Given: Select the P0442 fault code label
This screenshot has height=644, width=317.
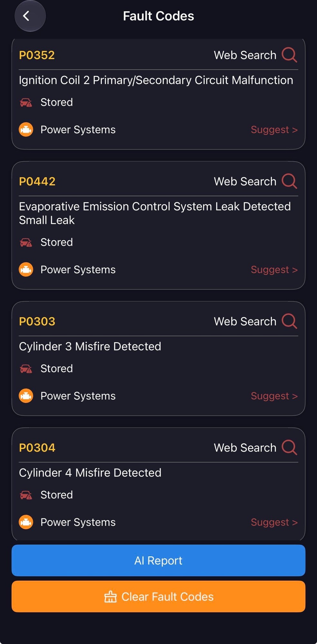Looking at the screenshot, I should click(x=37, y=181).
